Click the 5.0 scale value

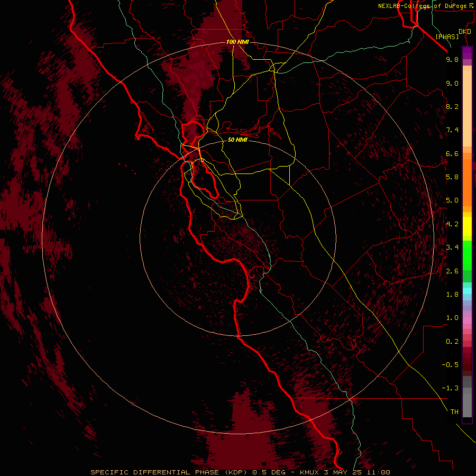(452, 200)
